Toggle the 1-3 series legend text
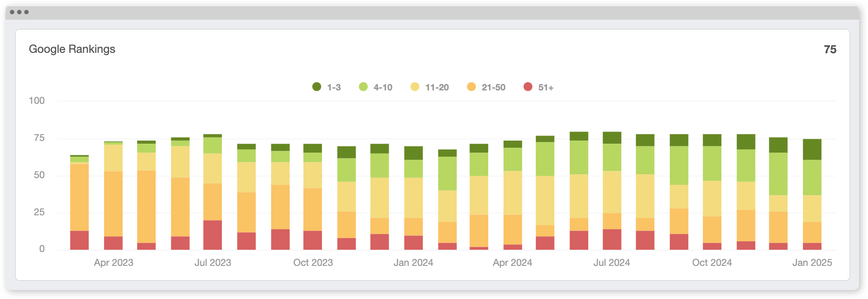Screen dimensions: 868x299 tap(334, 88)
